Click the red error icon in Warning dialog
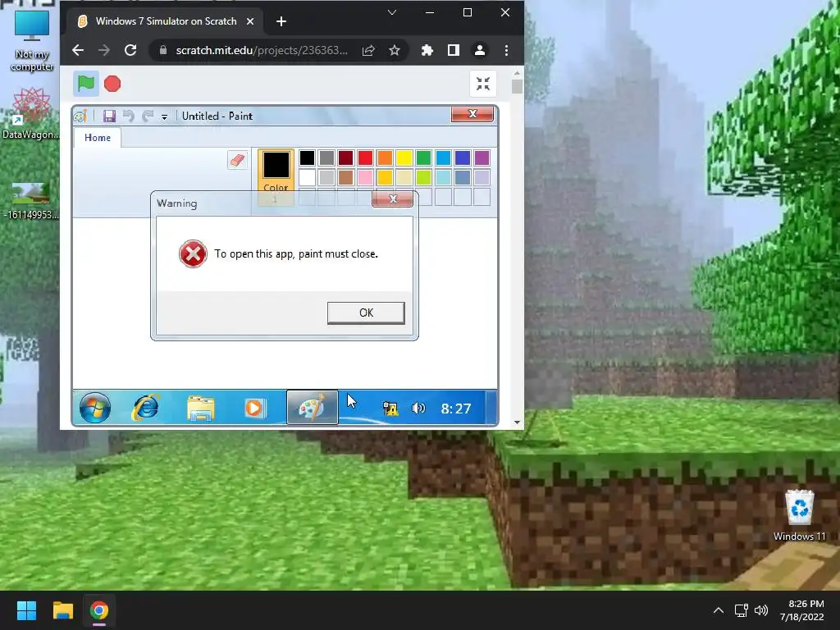Image resolution: width=840 pixels, height=630 pixels. point(193,254)
